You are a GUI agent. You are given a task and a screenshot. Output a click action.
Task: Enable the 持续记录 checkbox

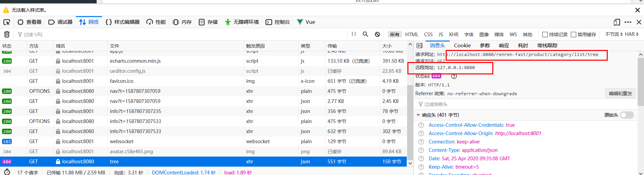click(x=545, y=35)
